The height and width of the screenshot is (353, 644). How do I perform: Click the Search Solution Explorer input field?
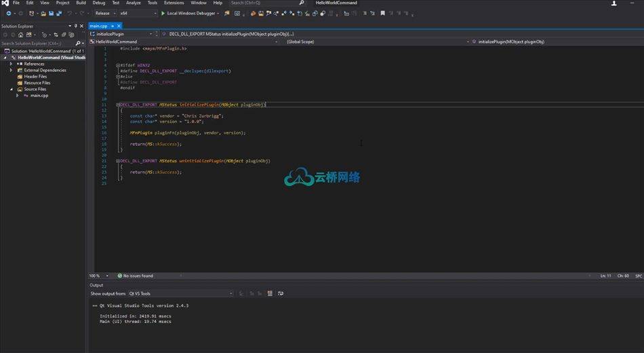coord(37,43)
